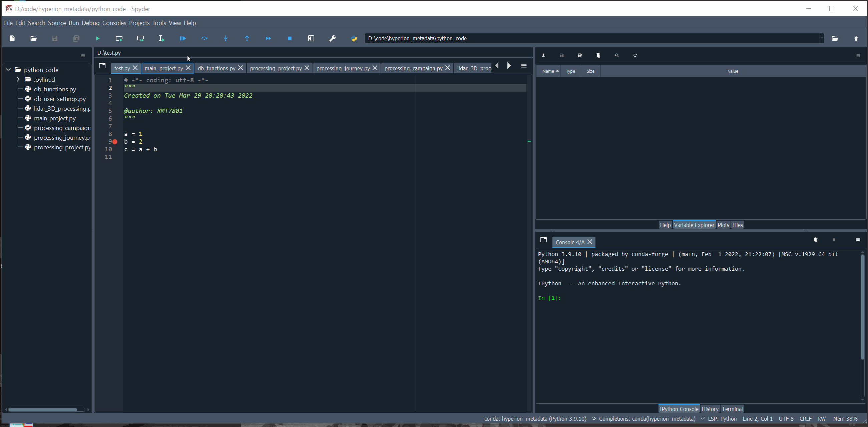This screenshot has width=868, height=427.
Task: Toggle maximize the current pane
Action: (311, 38)
